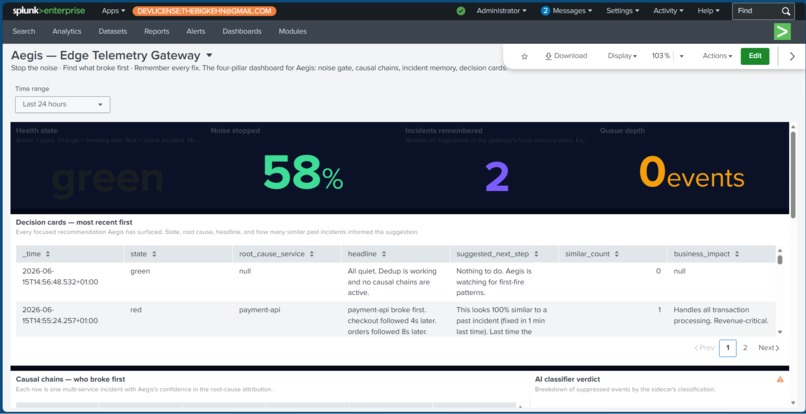Click the 'Nothing to do. Aegis is watching' cell

click(494, 282)
